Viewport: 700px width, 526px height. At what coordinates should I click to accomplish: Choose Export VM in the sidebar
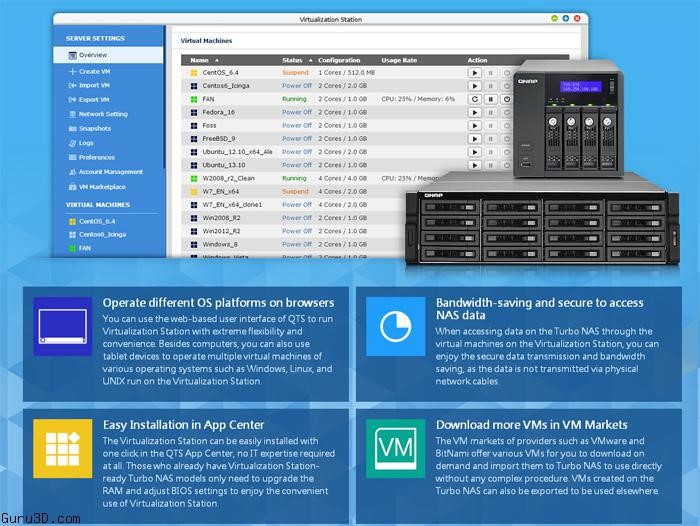pos(94,100)
